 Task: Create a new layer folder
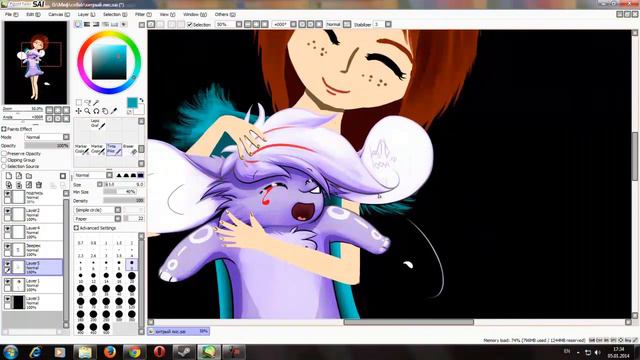pyautogui.click(x=29, y=176)
